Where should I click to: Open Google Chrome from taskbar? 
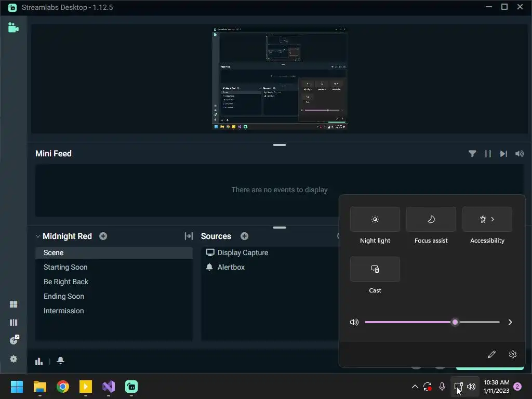coord(63,387)
